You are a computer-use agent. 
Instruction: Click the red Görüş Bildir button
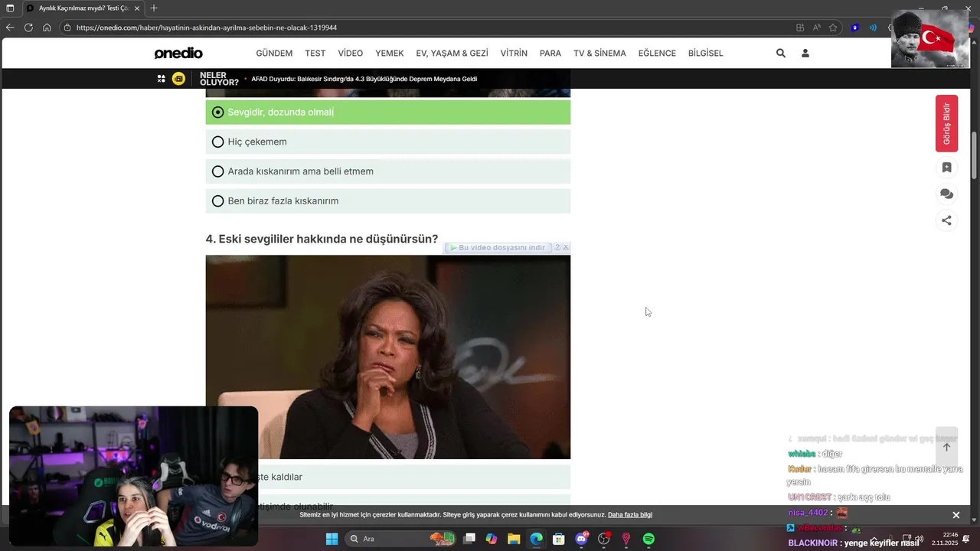[x=946, y=123]
